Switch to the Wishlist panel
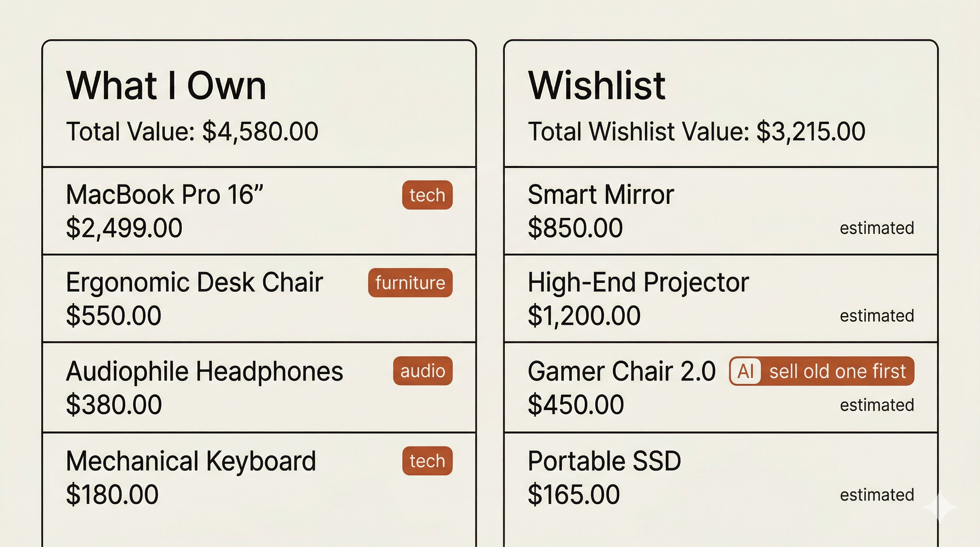The height and width of the screenshot is (547, 980). coord(597,85)
